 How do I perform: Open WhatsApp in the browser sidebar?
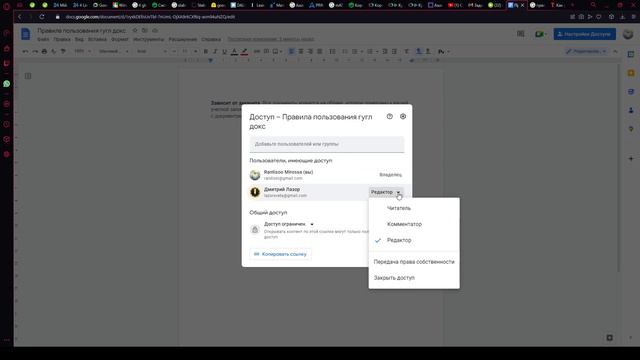7,84
